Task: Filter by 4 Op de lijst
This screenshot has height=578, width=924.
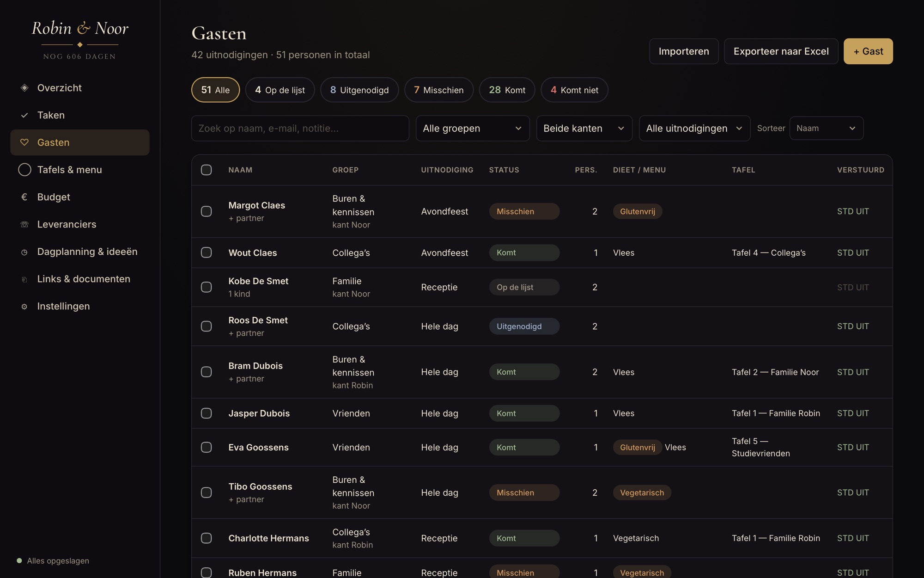Action: click(280, 90)
